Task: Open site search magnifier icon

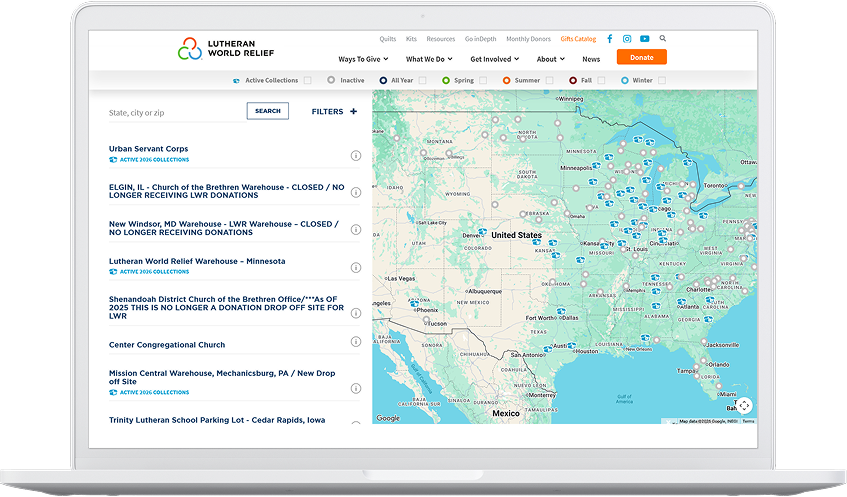Action: click(x=663, y=38)
